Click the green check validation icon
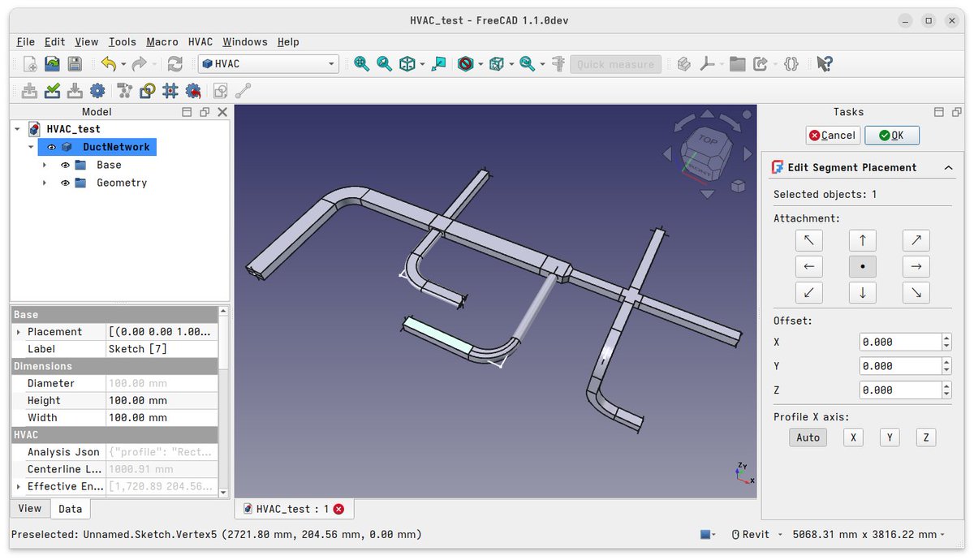Image resolution: width=974 pixels, height=560 pixels. pyautogui.click(x=51, y=90)
